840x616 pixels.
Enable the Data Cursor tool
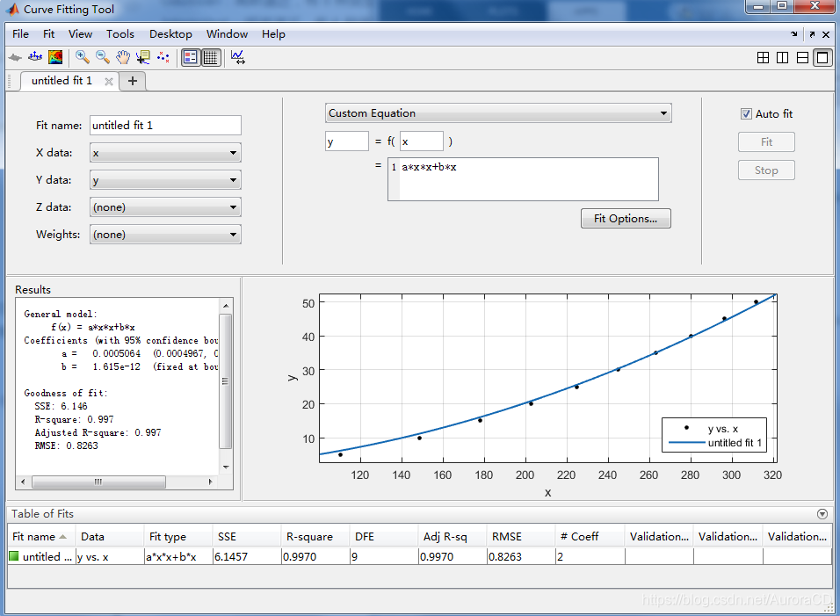click(x=142, y=57)
